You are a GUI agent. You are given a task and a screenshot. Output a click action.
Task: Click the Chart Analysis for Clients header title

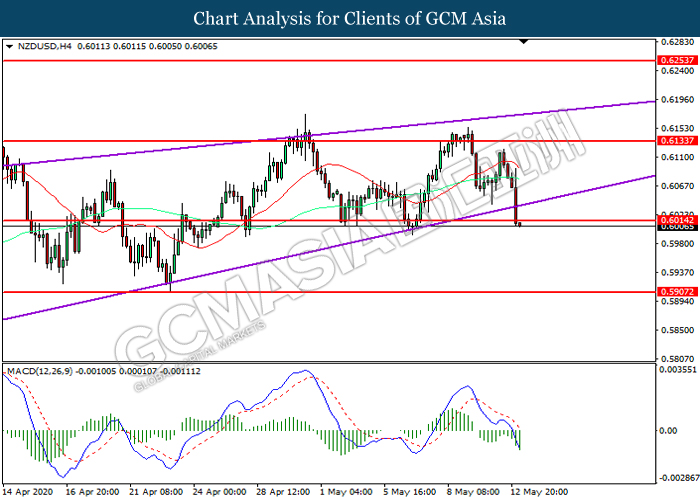click(350, 18)
